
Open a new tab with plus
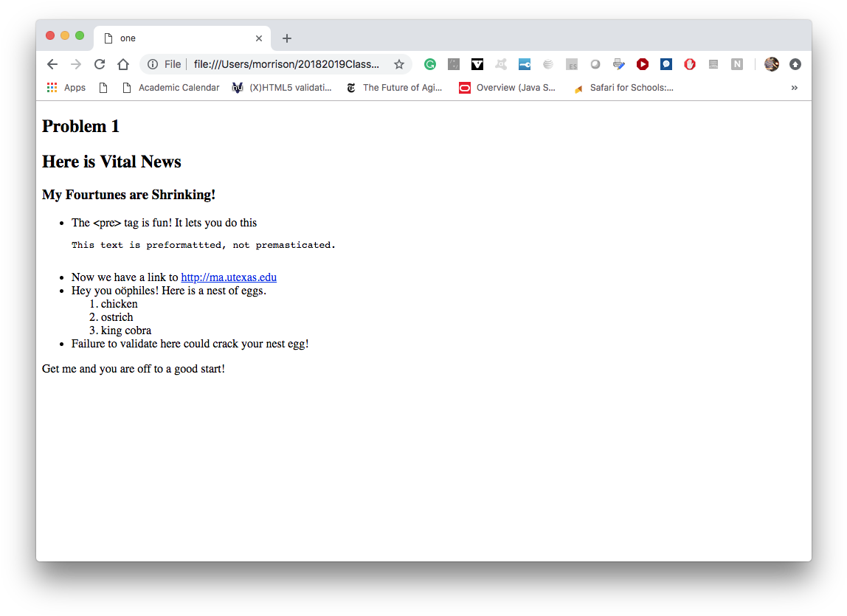287,38
